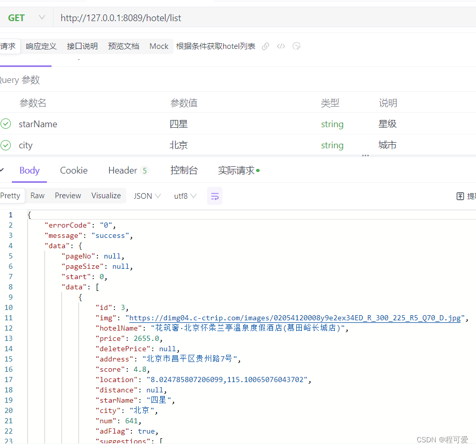Switch to Preview view
476x448 pixels.
(68, 196)
